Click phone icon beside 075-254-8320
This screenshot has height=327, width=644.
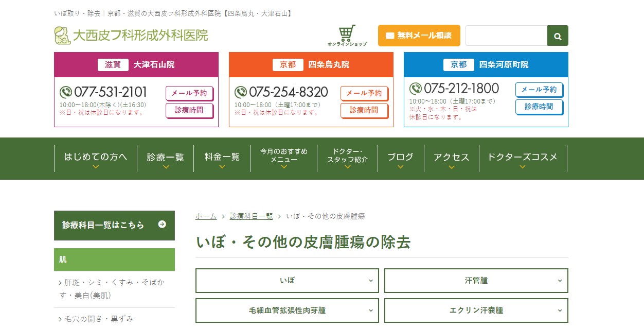241,92
